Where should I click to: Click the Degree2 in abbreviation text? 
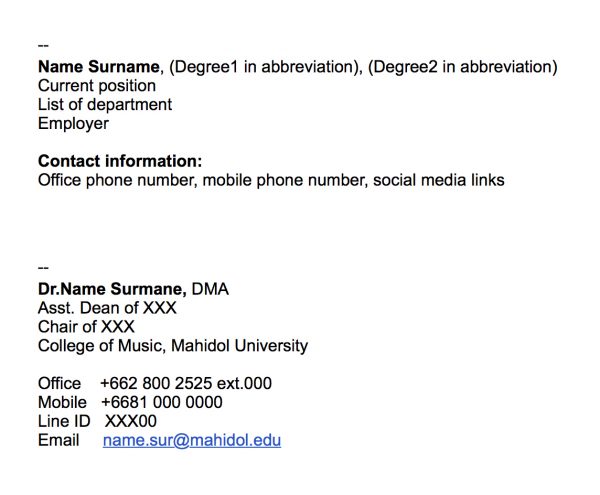click(x=462, y=67)
